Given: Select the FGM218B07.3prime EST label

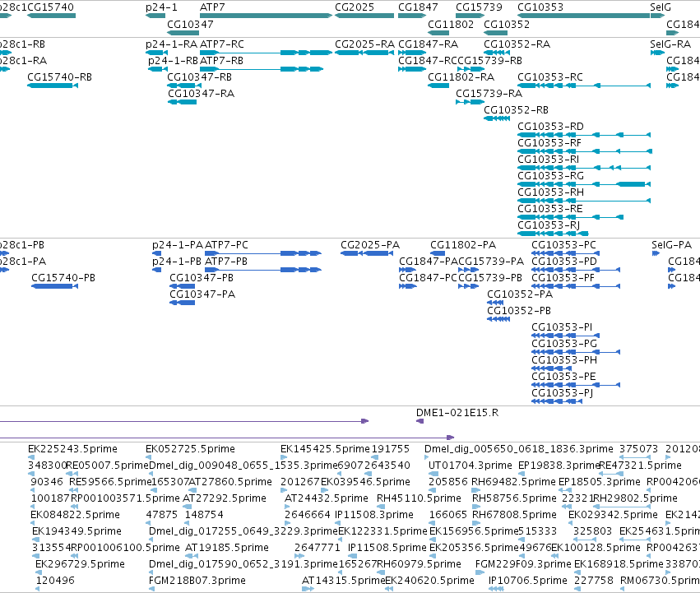Looking at the screenshot, I should (197, 581).
